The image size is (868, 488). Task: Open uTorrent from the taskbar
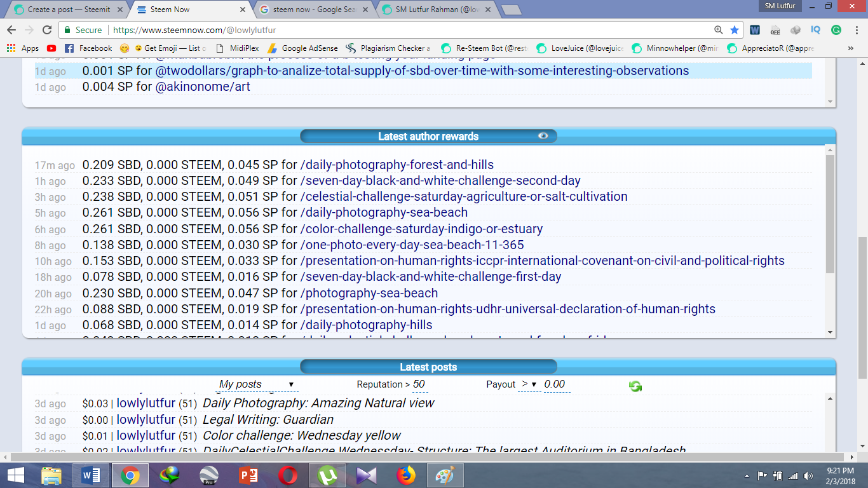pyautogui.click(x=327, y=475)
